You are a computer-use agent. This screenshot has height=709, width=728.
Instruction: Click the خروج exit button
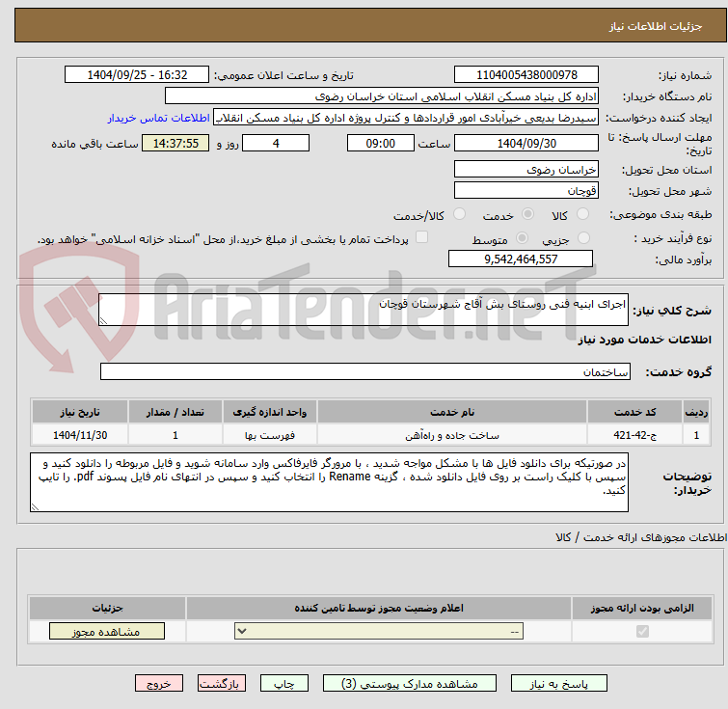click(159, 684)
